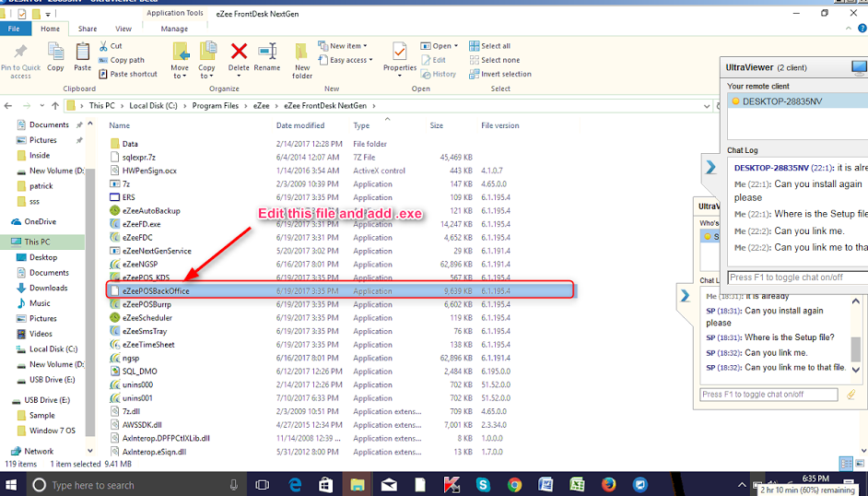Open Excel from taskbar
868x496 pixels.
click(578, 485)
